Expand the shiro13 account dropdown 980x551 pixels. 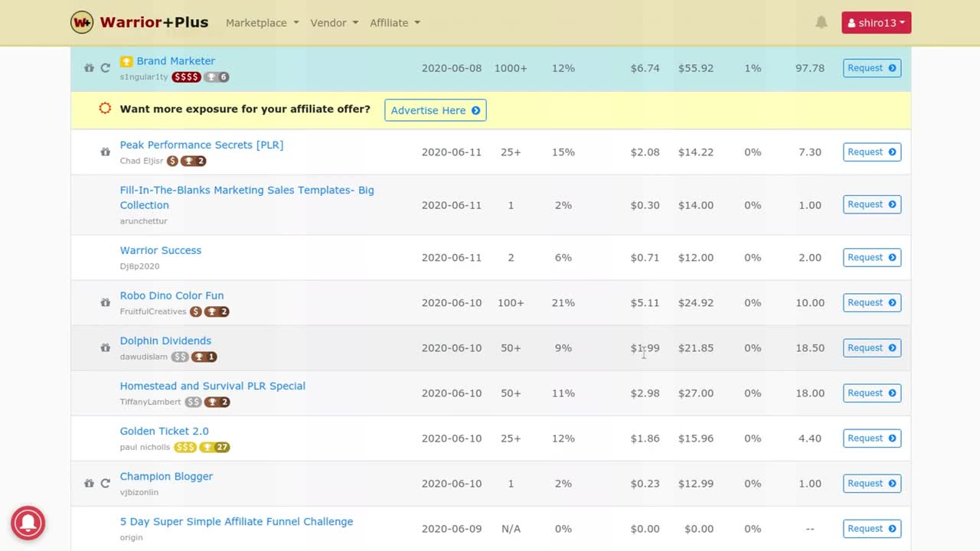click(876, 23)
